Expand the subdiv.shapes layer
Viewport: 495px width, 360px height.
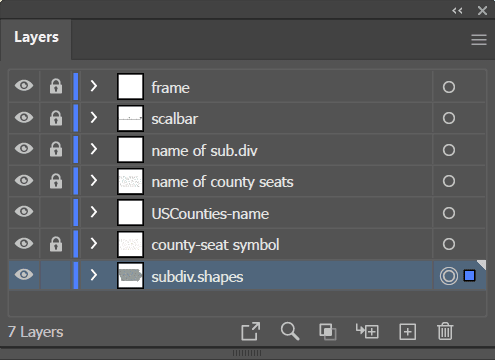tap(94, 275)
